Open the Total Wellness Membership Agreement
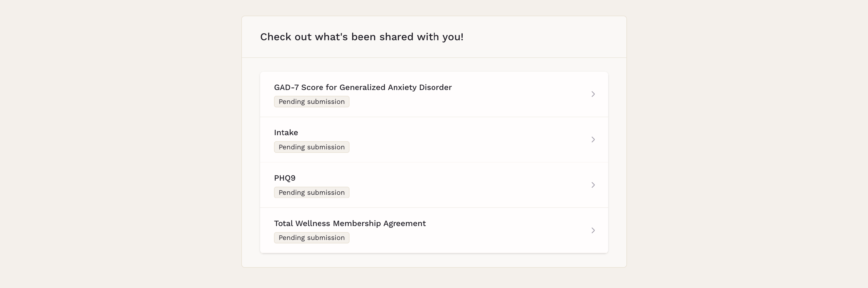 pyautogui.click(x=350, y=223)
